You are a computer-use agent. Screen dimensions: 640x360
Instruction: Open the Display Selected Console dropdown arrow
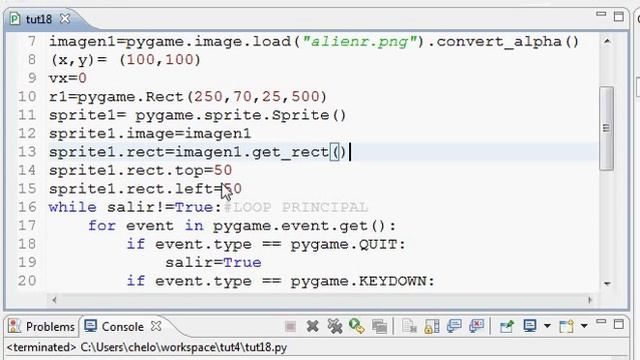(x=547, y=326)
